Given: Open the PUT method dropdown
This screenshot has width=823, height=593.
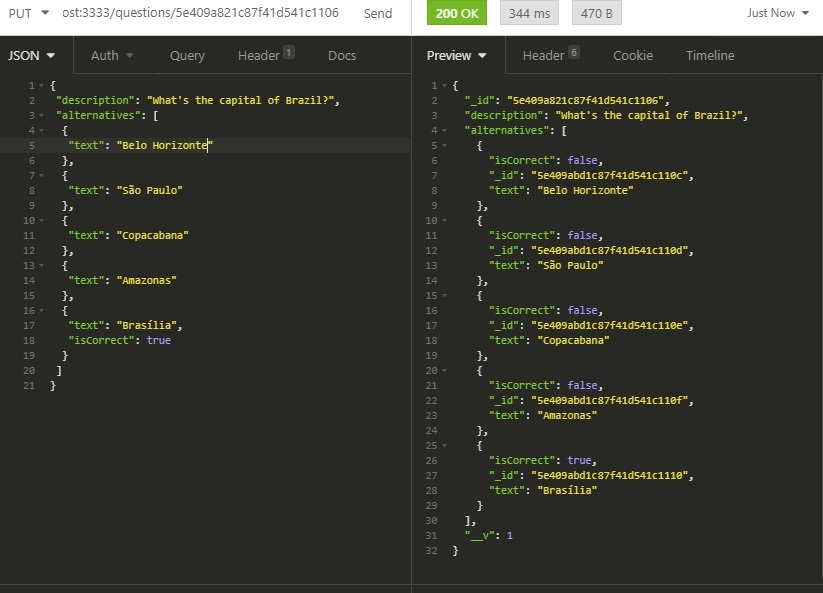Looking at the screenshot, I should pyautogui.click(x=28, y=13).
